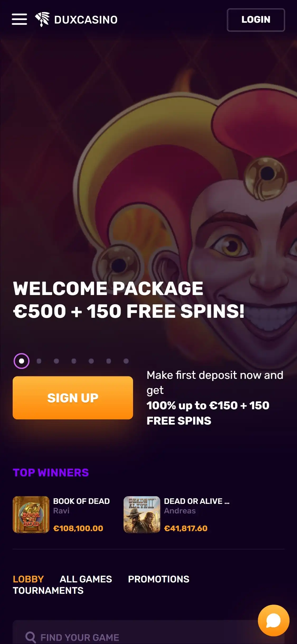The width and height of the screenshot is (297, 644).
Task: Open Dead or Alive II thumbnail
Action: (142, 514)
